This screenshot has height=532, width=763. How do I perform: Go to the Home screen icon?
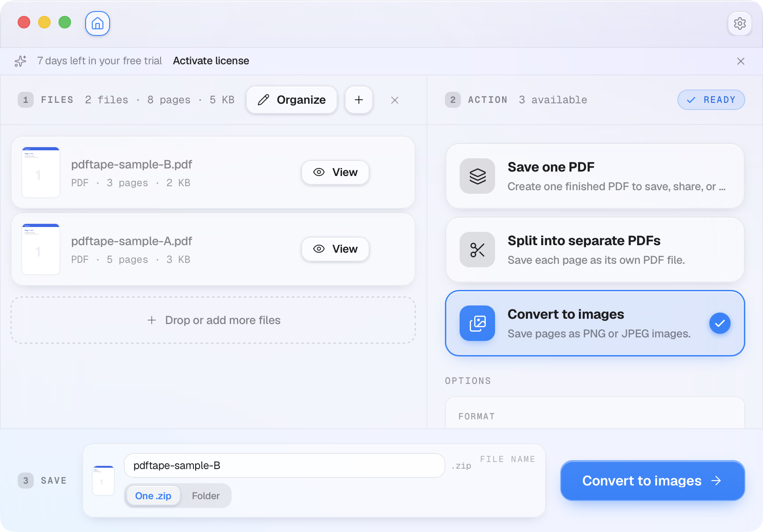98,23
